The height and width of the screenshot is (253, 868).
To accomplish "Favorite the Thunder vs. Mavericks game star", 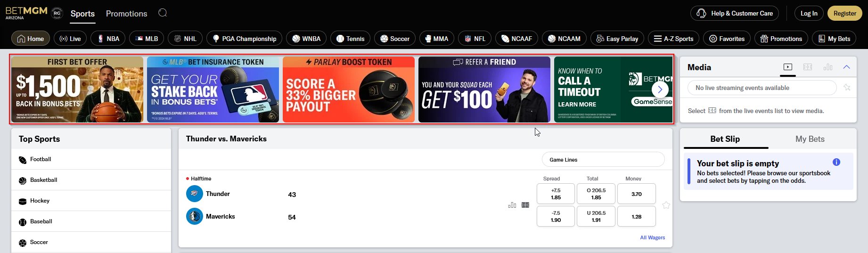I will point(666,205).
